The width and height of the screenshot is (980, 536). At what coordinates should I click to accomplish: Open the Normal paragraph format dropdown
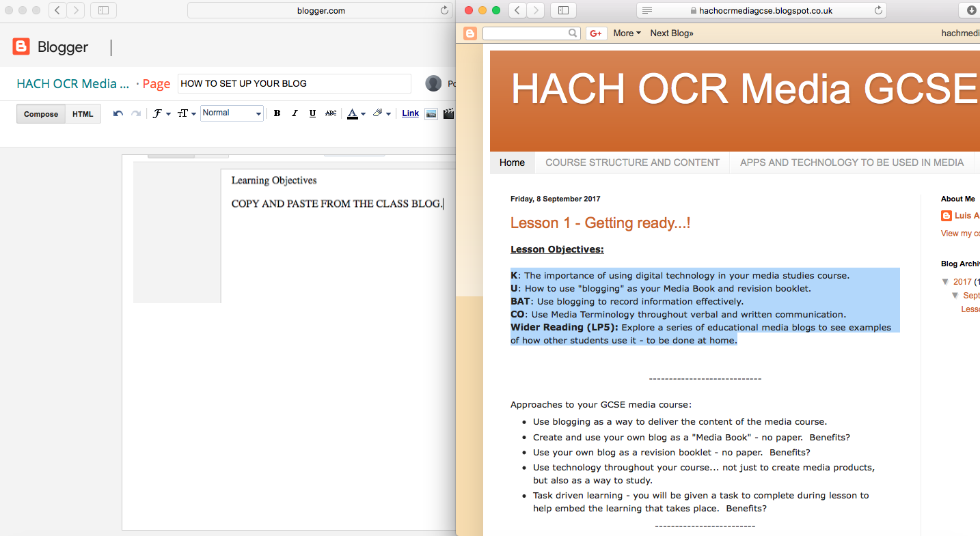(232, 113)
